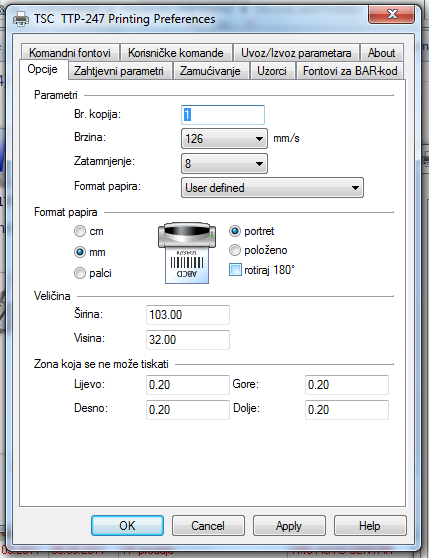Confirm settings with OK button
Image resolution: width=429 pixels, height=558 pixels.
coord(127,526)
